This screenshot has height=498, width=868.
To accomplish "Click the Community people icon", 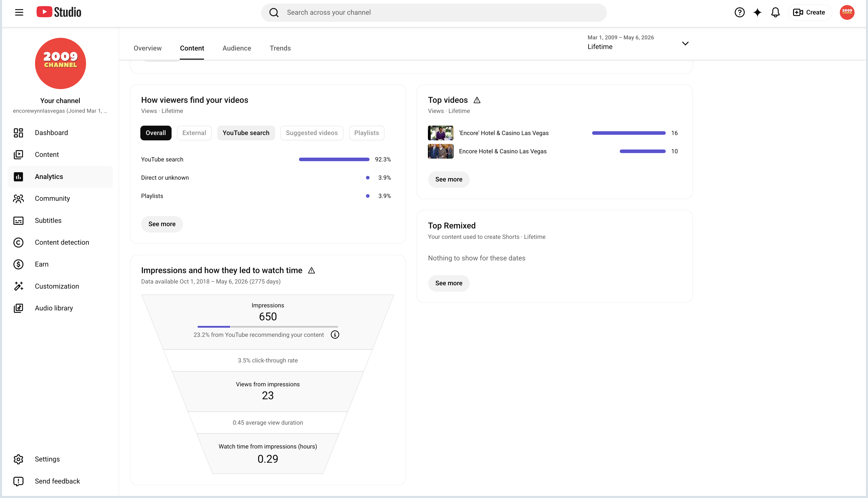I will pyautogui.click(x=19, y=199).
